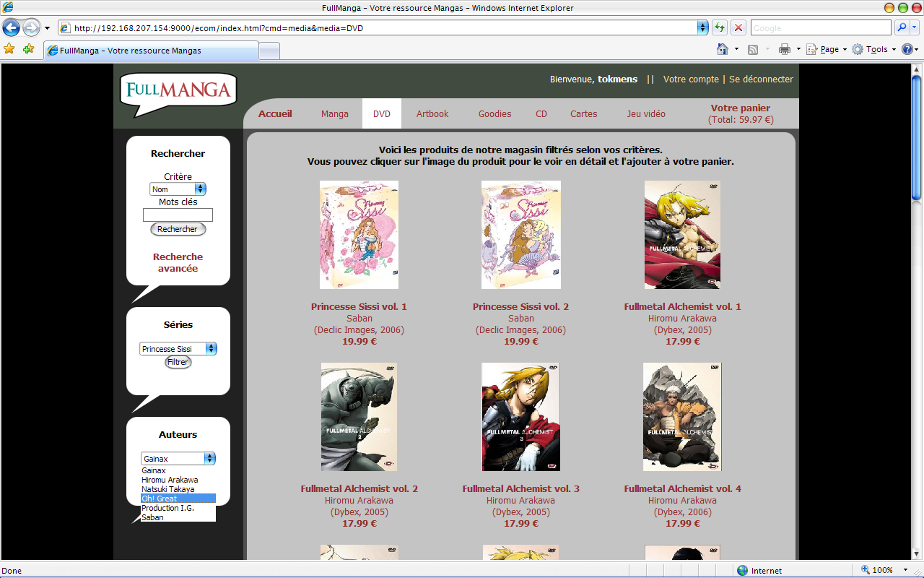Open the Tools menu
Viewport: 924px width, 578px height.
(x=873, y=49)
